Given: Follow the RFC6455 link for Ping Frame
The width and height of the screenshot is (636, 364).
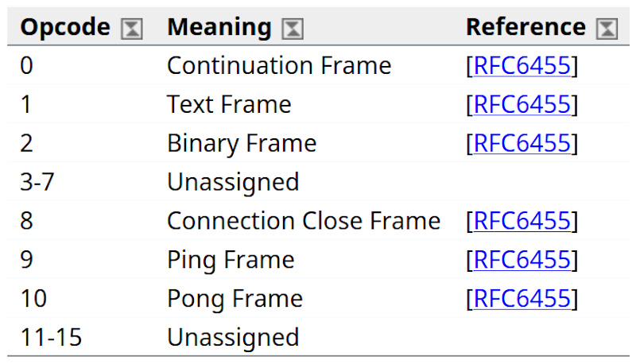Looking at the screenshot, I should [522, 260].
